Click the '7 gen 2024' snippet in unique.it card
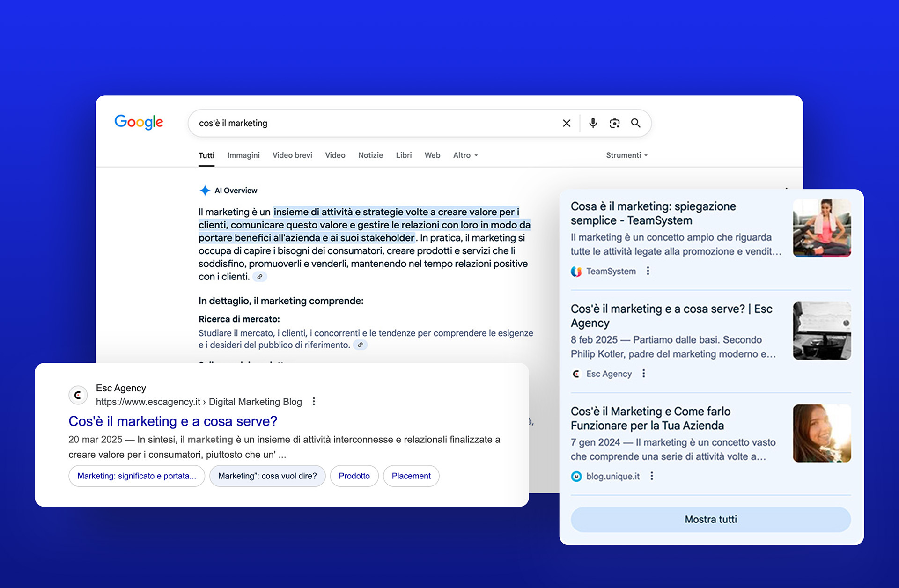This screenshot has height=588, width=899. coord(595,442)
